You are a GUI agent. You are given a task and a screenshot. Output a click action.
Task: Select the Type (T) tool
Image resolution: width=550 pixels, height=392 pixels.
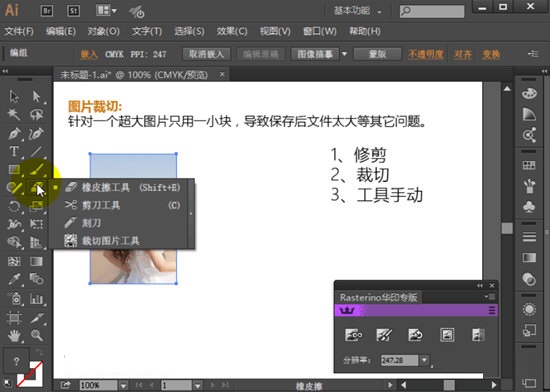pyautogui.click(x=14, y=151)
